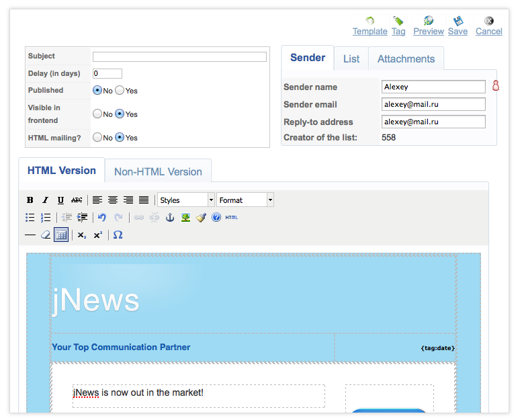Insert special character omega icon
The image size is (518, 420).
coord(118,235)
